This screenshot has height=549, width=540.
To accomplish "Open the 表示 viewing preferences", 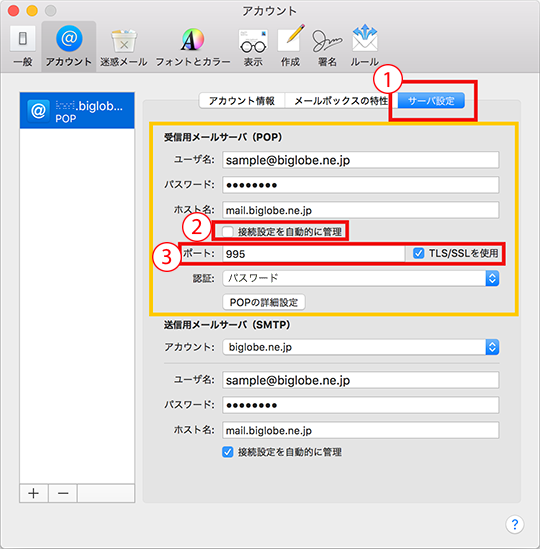I will (x=253, y=47).
